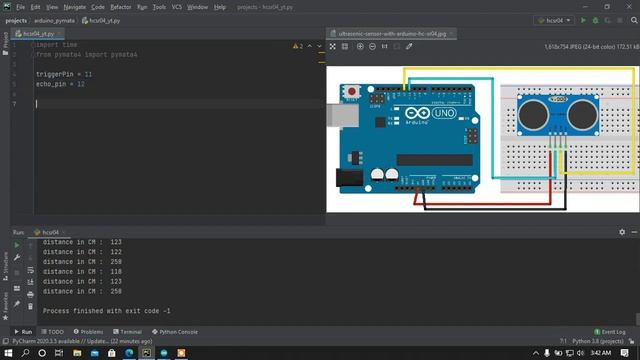This screenshot has width=640, height=360.
Task: Open the Navigate menu
Action: [x=75, y=7]
